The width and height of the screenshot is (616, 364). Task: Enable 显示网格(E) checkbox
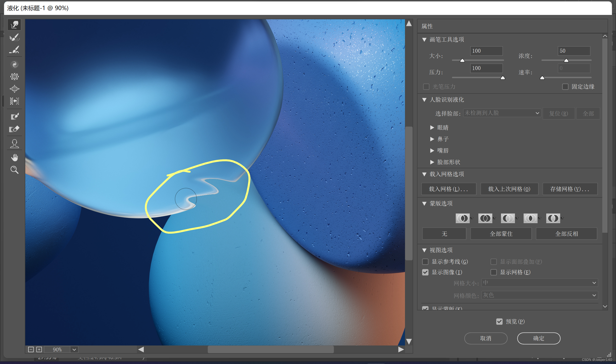pyautogui.click(x=494, y=272)
